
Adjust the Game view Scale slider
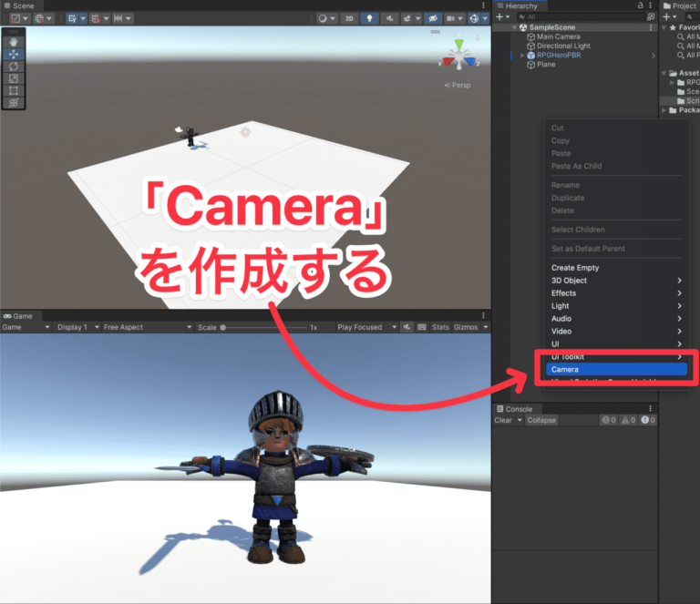pyautogui.click(x=263, y=327)
